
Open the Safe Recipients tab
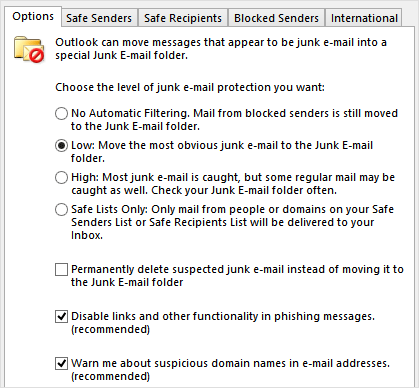183,18
